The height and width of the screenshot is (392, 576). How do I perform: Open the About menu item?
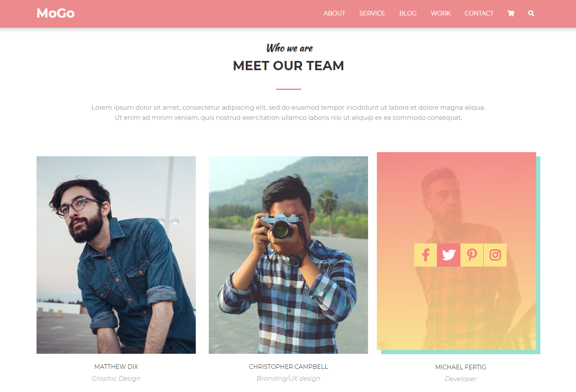pos(334,13)
